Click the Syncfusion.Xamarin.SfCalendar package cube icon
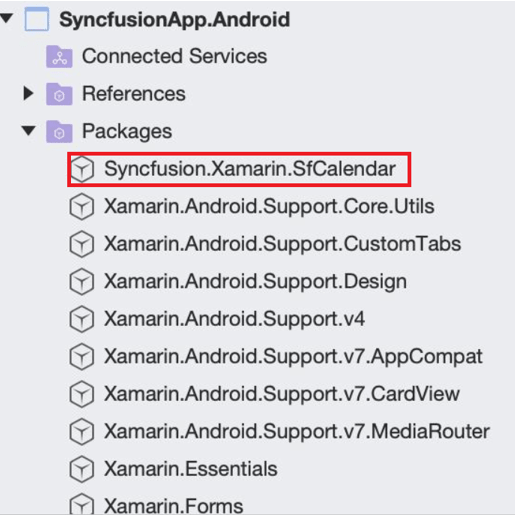Viewport: 515px width, 515px height. 82,169
